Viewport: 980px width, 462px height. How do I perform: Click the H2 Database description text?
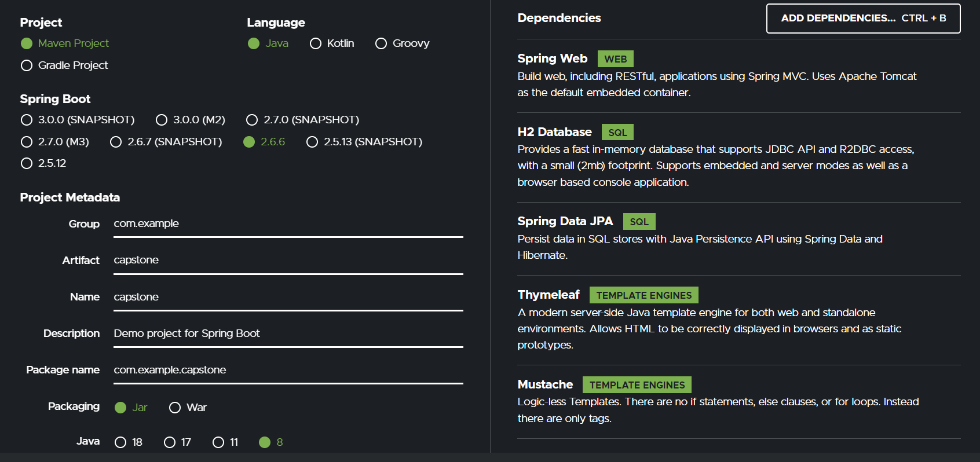coord(716,166)
